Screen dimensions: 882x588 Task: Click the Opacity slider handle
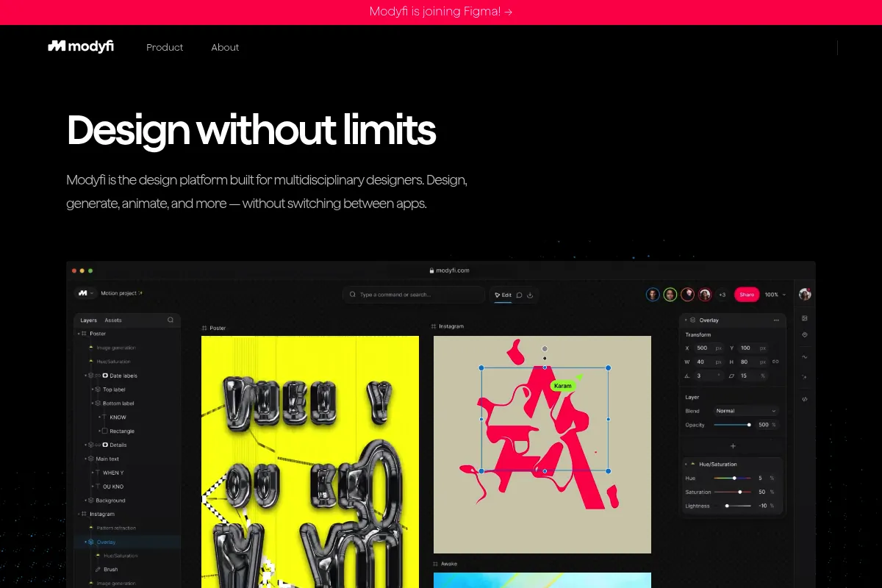[x=749, y=425]
